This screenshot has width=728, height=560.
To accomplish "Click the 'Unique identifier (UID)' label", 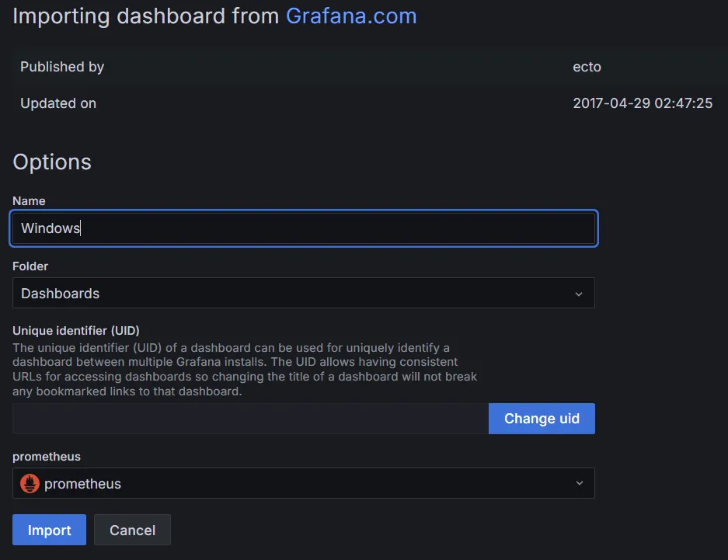I will [76, 330].
